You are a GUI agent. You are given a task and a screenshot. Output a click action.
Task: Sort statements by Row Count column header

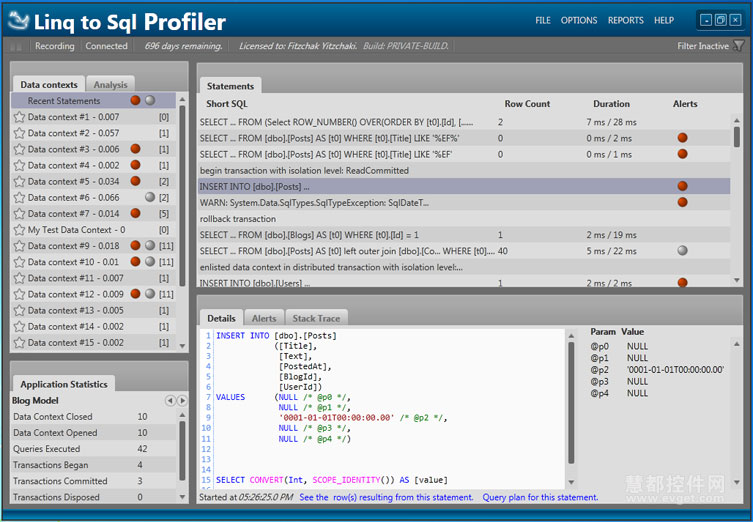(x=527, y=104)
